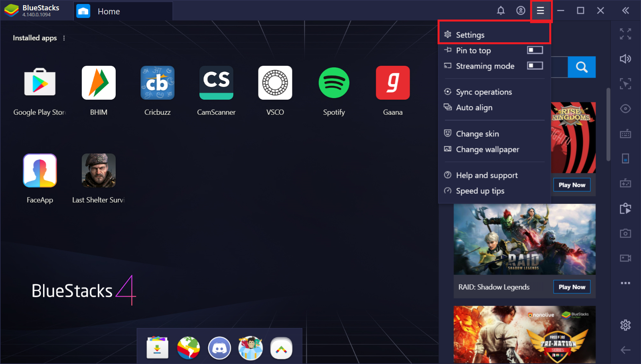This screenshot has height=364, width=641.
Task: Click the focus brackets icon in sidebar
Action: pos(625,84)
